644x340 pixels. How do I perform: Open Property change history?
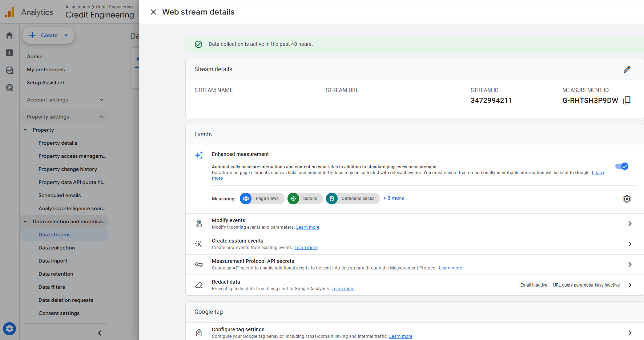click(68, 169)
